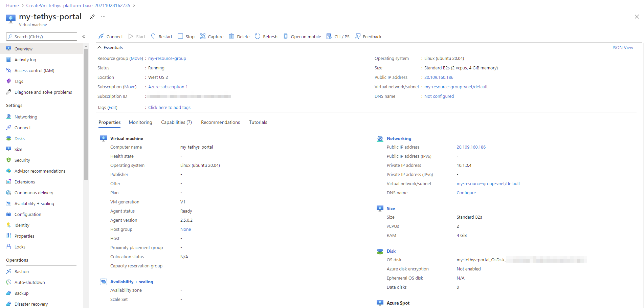
Task: Open Properties in sidebar settings
Action: (24, 236)
